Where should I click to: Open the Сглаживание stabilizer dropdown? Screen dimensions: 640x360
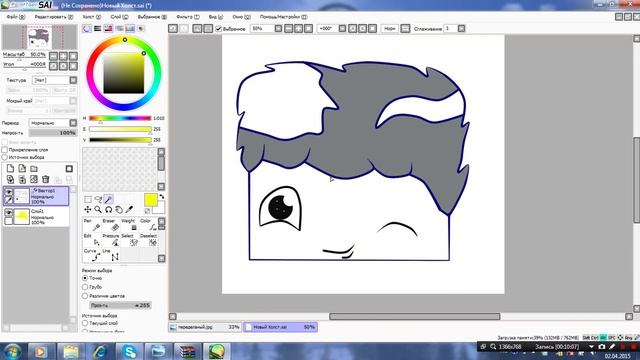461,29
